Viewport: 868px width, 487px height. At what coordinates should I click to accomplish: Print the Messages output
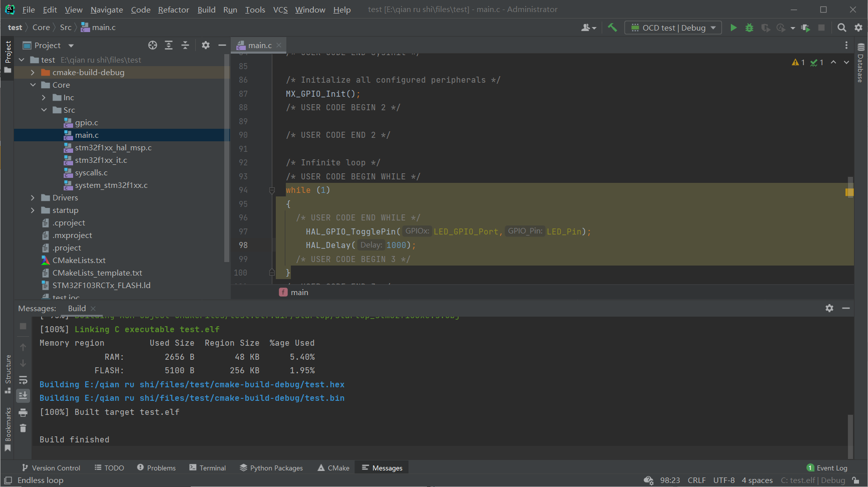click(x=23, y=412)
